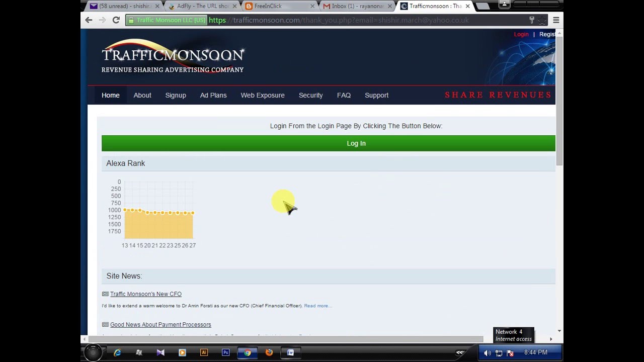Viewport: 644px width, 362px height.
Task: Click the SHARE REVENUES red text
Action: [x=498, y=95]
